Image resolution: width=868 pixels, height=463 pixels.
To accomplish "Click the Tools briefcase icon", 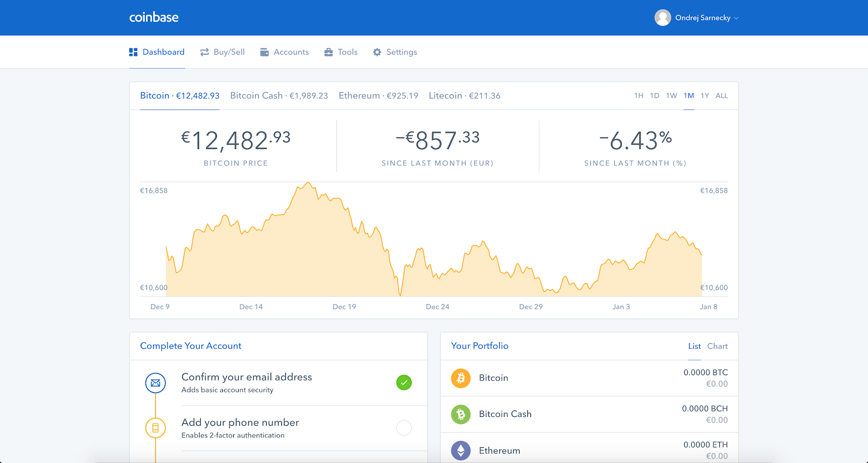I will coord(329,52).
